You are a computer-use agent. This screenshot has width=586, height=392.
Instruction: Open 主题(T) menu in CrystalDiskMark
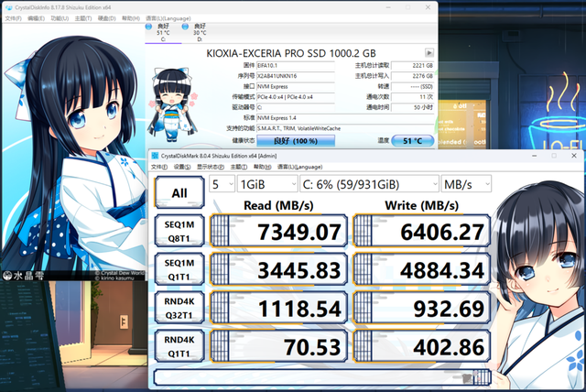[239, 167]
